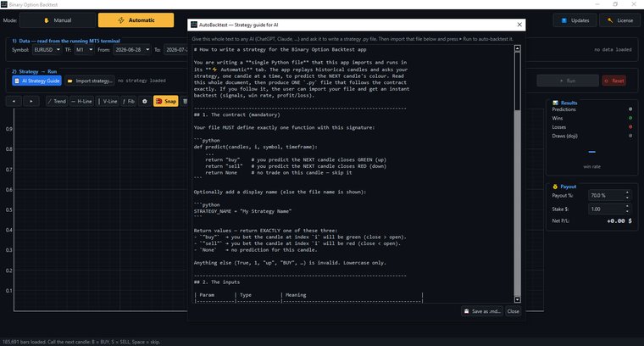The height and width of the screenshot is (346, 644).
Task: Click the Binary Option Backtest app icon
Action: pos(4,4)
